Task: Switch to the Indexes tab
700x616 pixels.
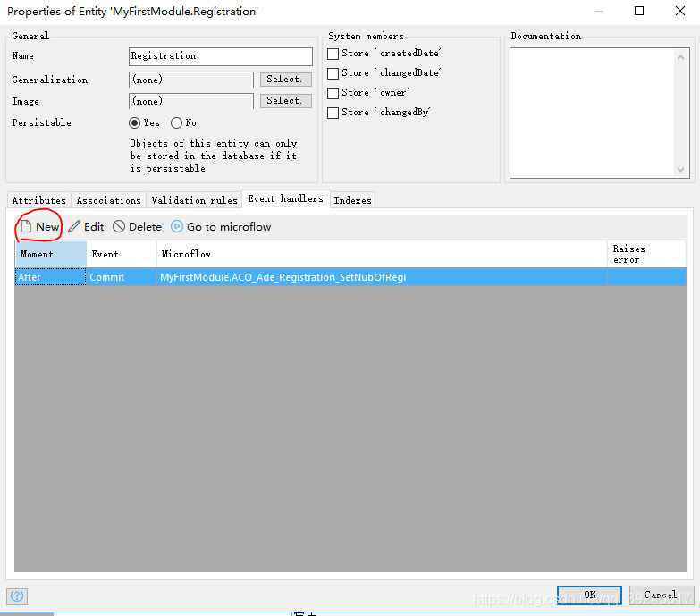Action: click(352, 200)
